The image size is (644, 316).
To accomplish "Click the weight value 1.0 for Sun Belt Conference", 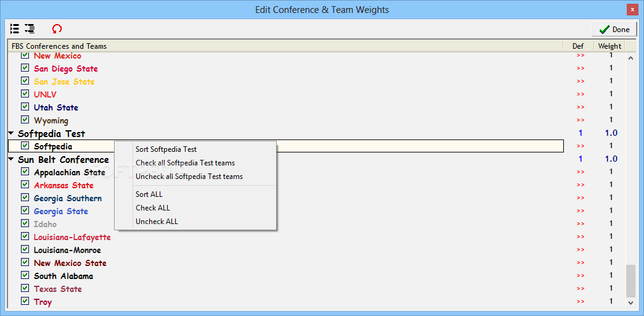I will pos(610,159).
